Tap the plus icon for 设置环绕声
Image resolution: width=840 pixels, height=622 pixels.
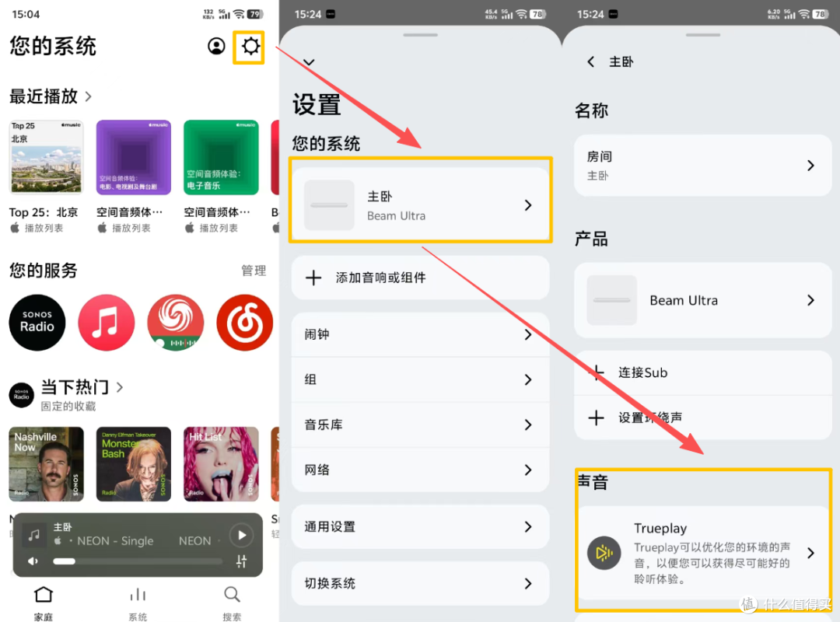click(597, 418)
